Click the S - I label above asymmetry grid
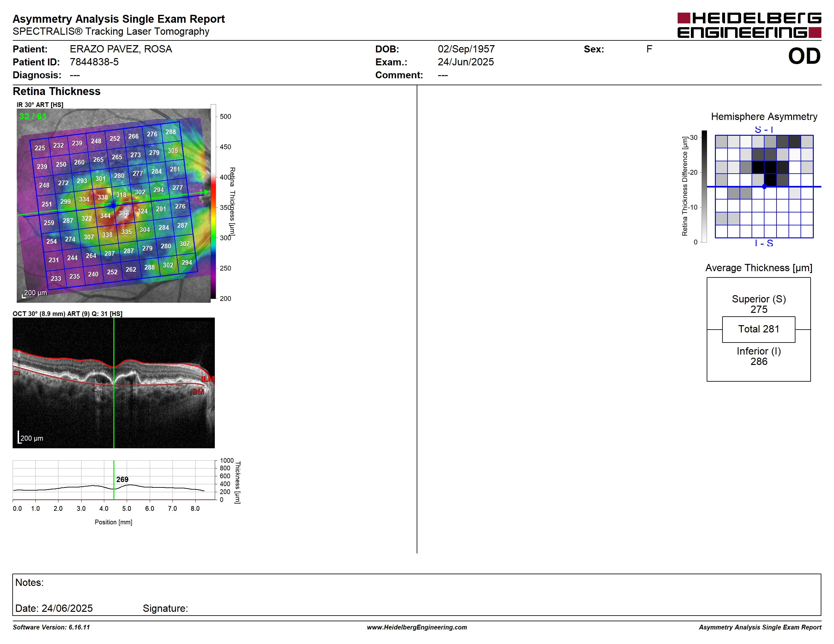Image resolution: width=834 pixels, height=644 pixels. pos(764,130)
